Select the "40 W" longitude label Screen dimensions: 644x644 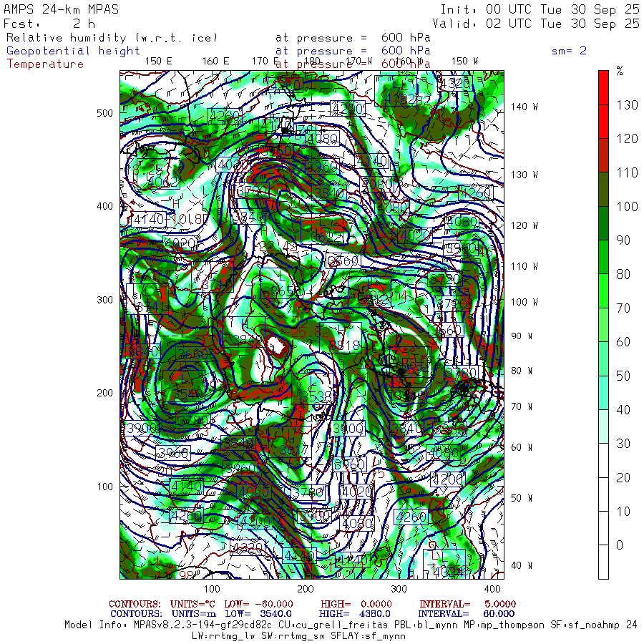[522, 565]
